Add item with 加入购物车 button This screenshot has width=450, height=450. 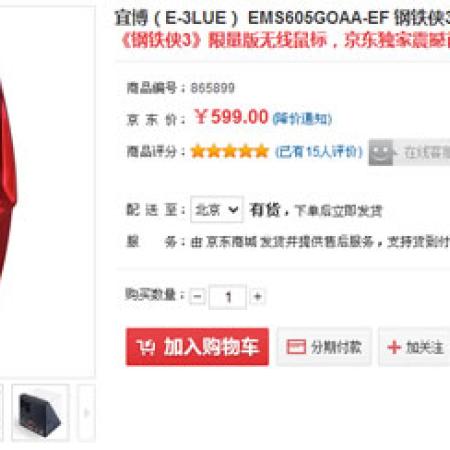pos(197,347)
